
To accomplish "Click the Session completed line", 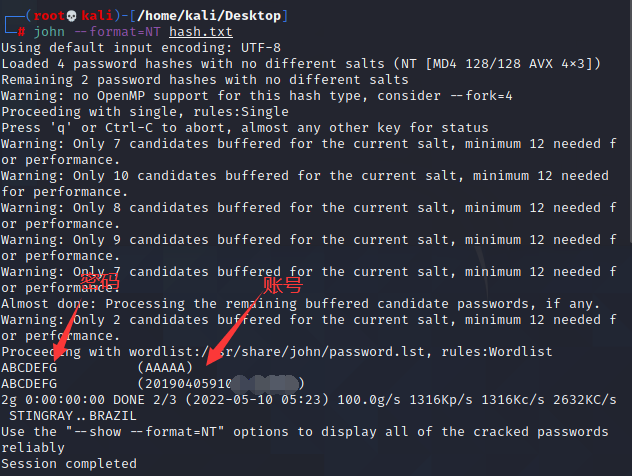I will (68, 463).
